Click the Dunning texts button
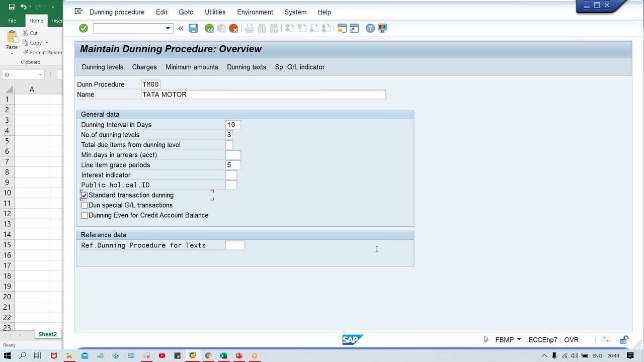 pyautogui.click(x=247, y=67)
